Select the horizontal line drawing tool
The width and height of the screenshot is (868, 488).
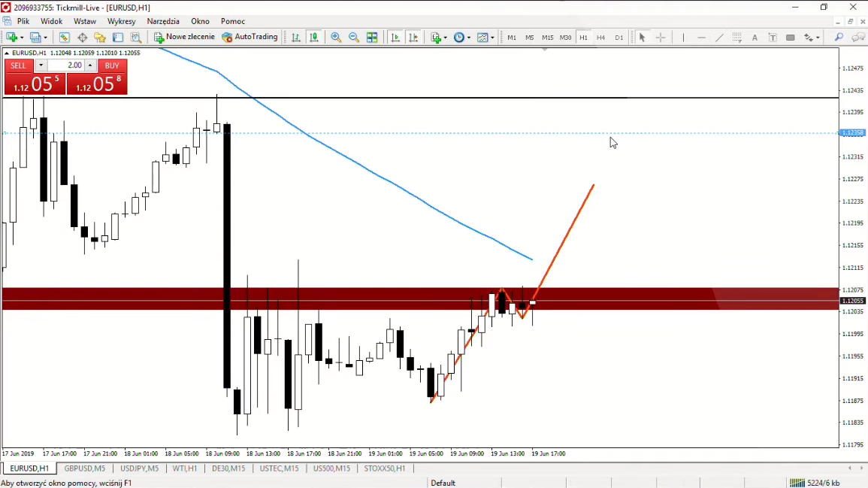pos(701,37)
